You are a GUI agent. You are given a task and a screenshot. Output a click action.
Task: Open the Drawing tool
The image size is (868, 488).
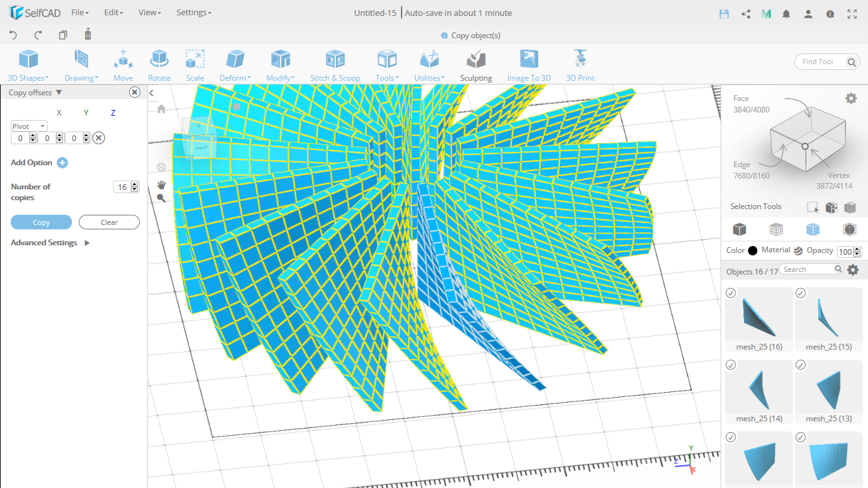81,65
